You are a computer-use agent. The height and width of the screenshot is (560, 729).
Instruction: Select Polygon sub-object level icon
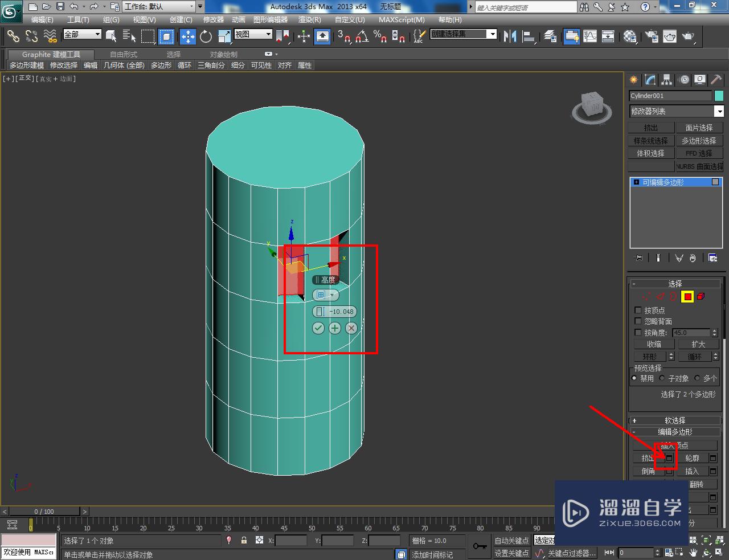(x=687, y=296)
